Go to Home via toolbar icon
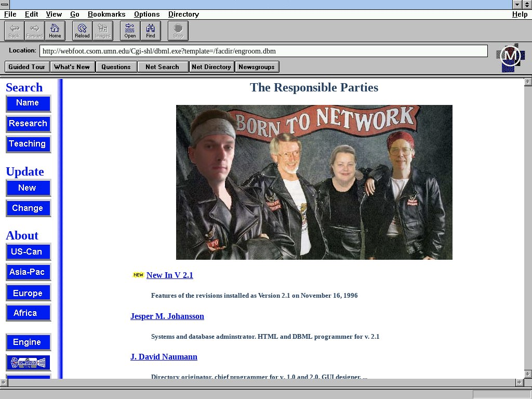Screen dimensions: 532x399 (55, 31)
